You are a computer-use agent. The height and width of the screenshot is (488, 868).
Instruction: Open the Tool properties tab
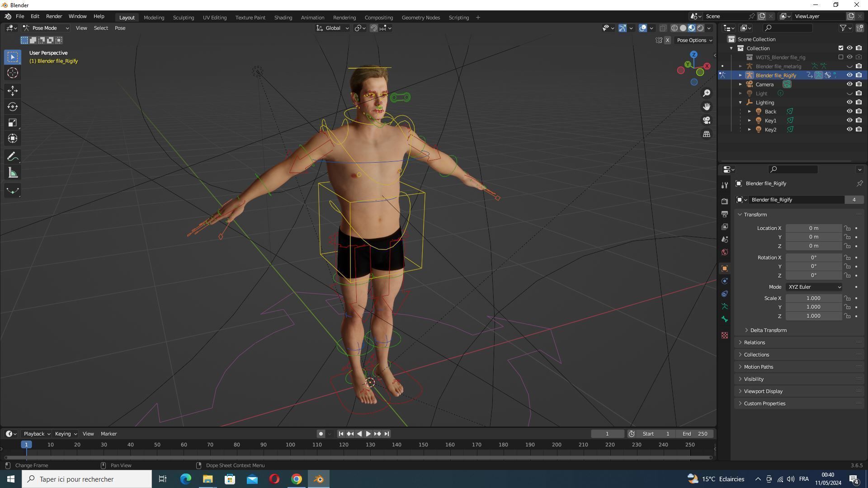point(725,185)
